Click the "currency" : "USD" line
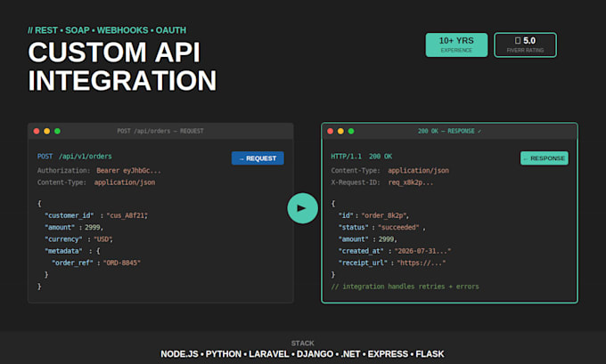Image resolution: width=606 pixels, height=364 pixels. 78,239
